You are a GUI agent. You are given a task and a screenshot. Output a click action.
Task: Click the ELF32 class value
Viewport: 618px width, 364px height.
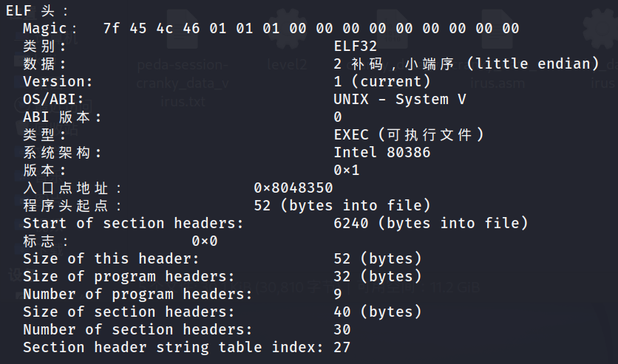tap(355, 46)
